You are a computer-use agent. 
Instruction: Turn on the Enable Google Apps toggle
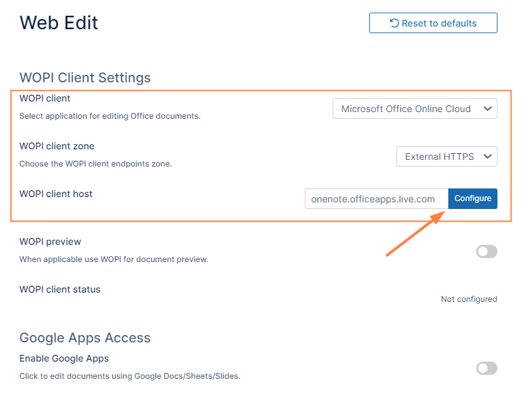tap(486, 368)
